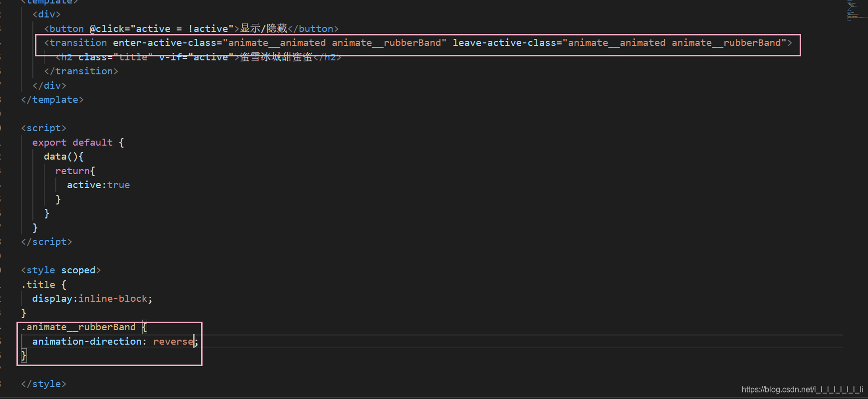
Task: Click the 'active:true' property
Action: pyautogui.click(x=98, y=185)
